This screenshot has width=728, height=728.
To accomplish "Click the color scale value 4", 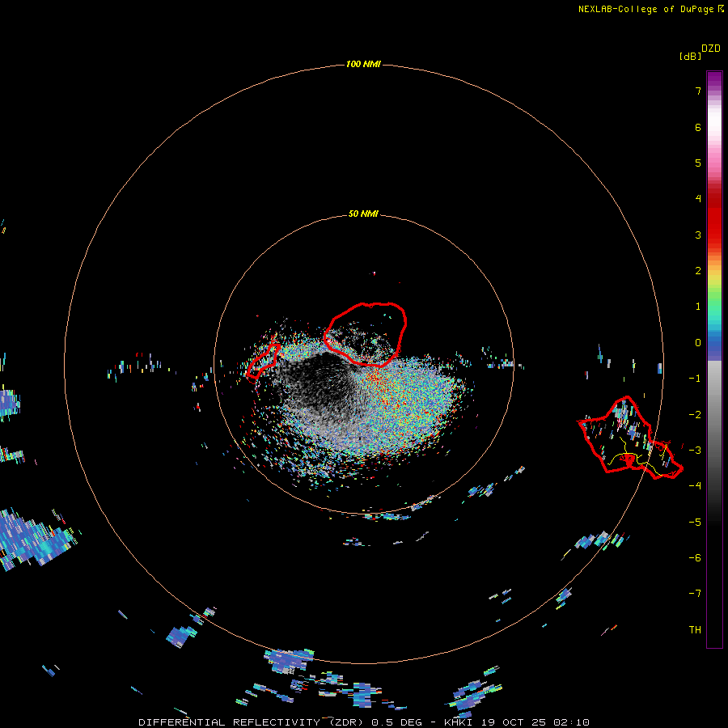I will pyautogui.click(x=698, y=199).
